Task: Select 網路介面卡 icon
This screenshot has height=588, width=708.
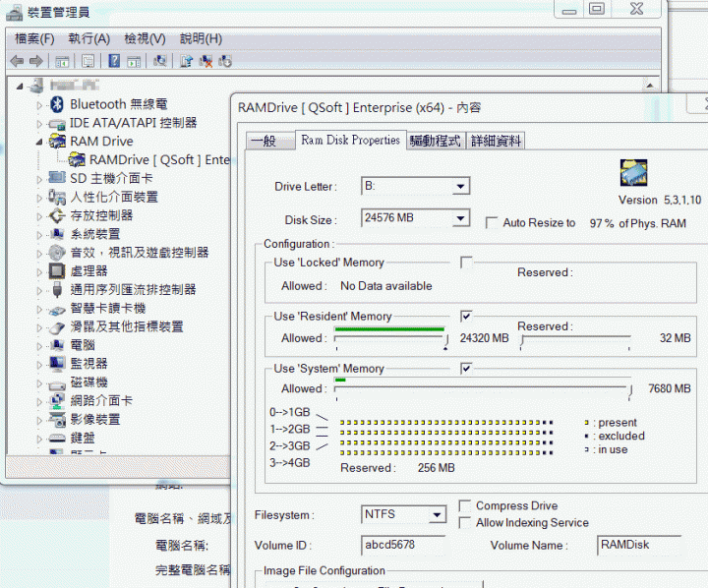Action: [x=57, y=400]
